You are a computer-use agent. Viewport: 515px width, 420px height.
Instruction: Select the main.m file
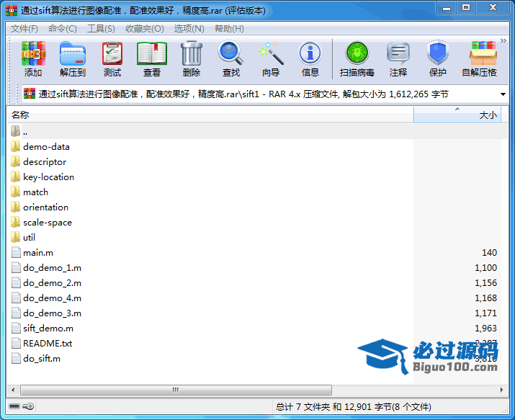[38, 253]
